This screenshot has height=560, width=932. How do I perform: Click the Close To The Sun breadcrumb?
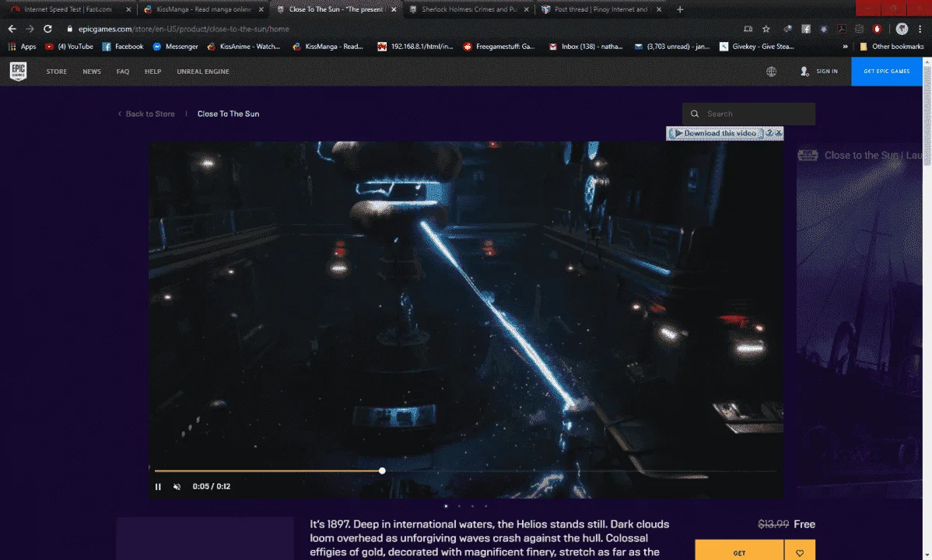(228, 114)
